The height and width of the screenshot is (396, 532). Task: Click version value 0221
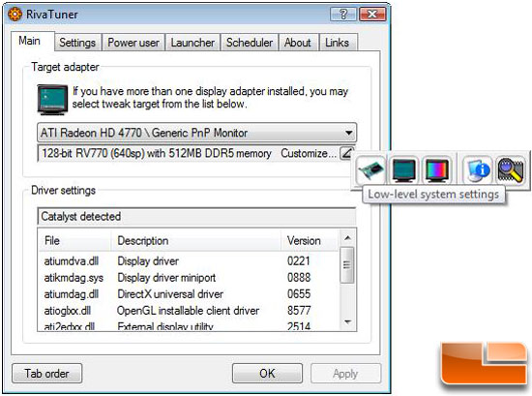tap(299, 260)
